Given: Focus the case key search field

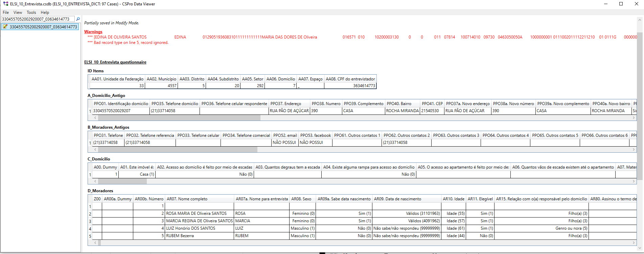Looking at the screenshot, I should [38, 19].
